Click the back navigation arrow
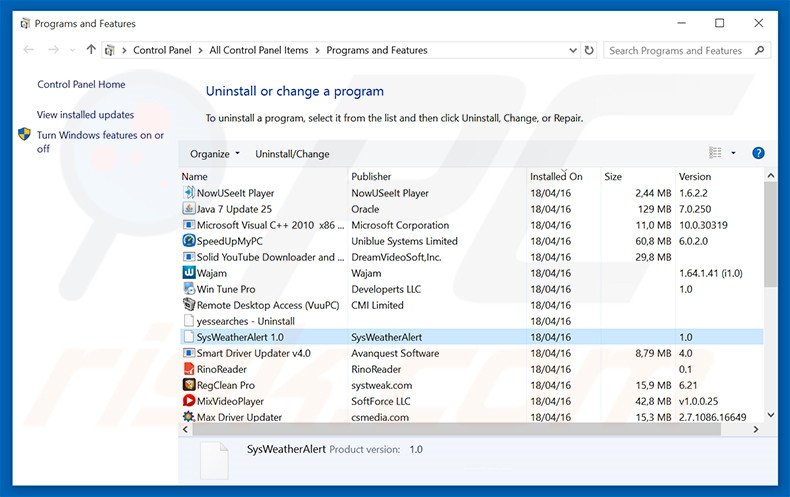The image size is (790, 497). (29, 49)
